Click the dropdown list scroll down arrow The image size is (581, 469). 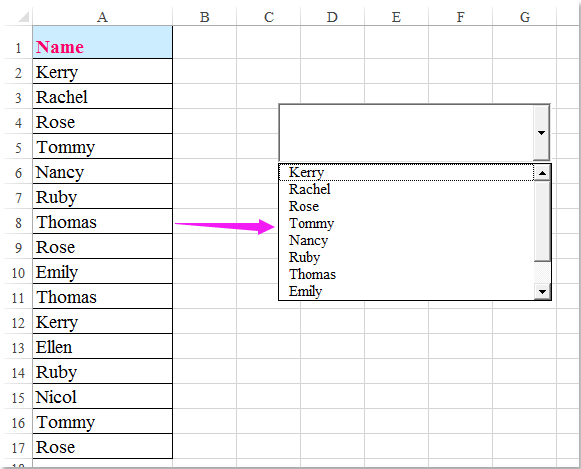[542, 292]
